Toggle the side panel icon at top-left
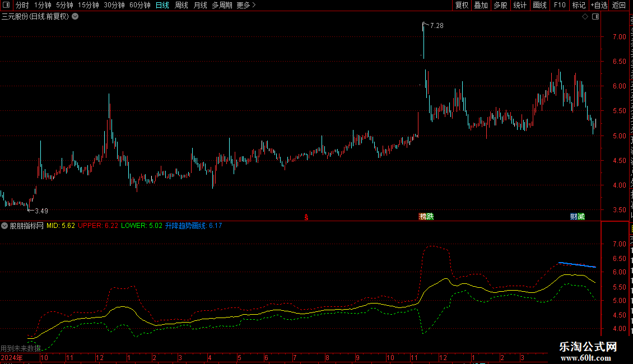This screenshot has width=633, height=364. tap(6, 5)
